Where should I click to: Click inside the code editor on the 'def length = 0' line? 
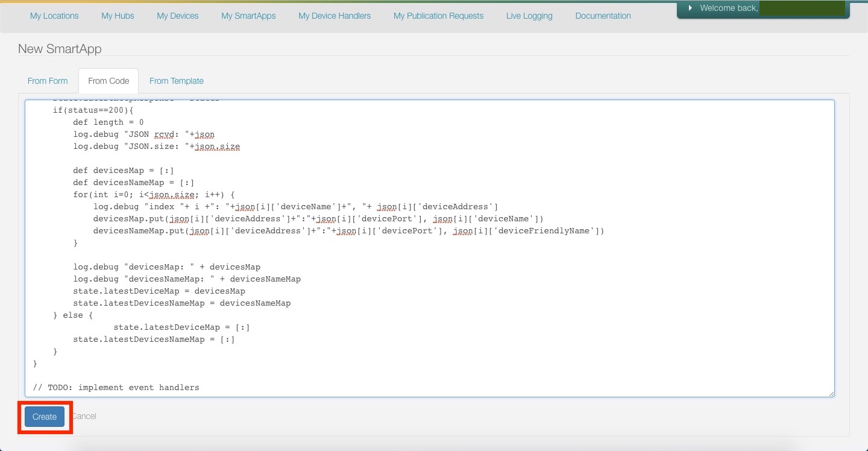pyautogui.click(x=108, y=122)
